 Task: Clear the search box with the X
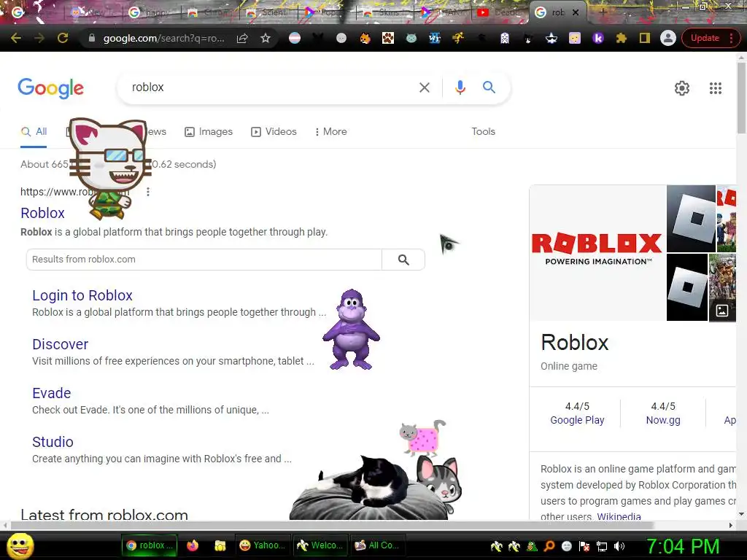(x=424, y=87)
